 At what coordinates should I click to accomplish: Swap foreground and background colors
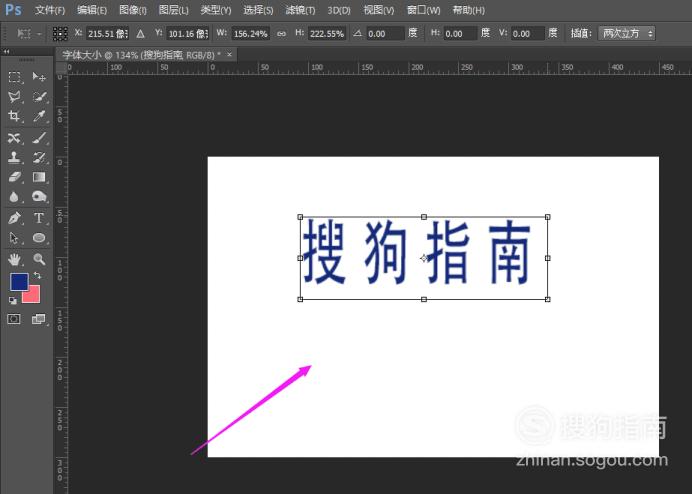pyautogui.click(x=37, y=276)
